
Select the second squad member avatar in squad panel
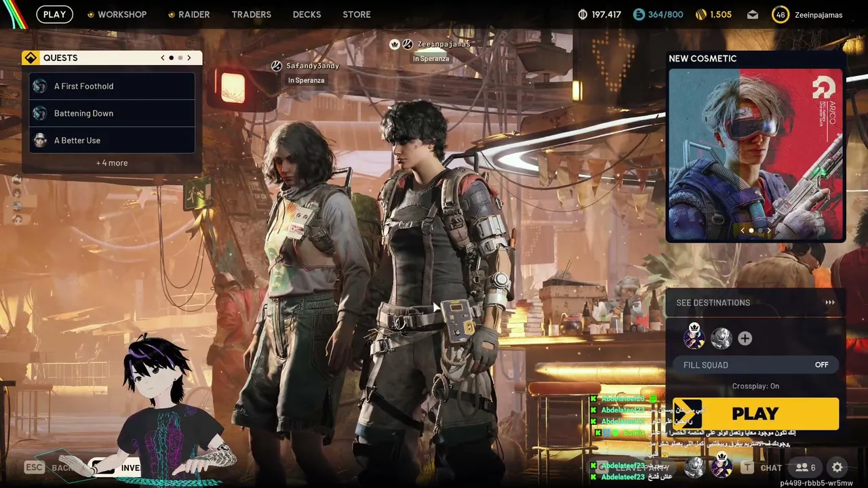pos(721,338)
